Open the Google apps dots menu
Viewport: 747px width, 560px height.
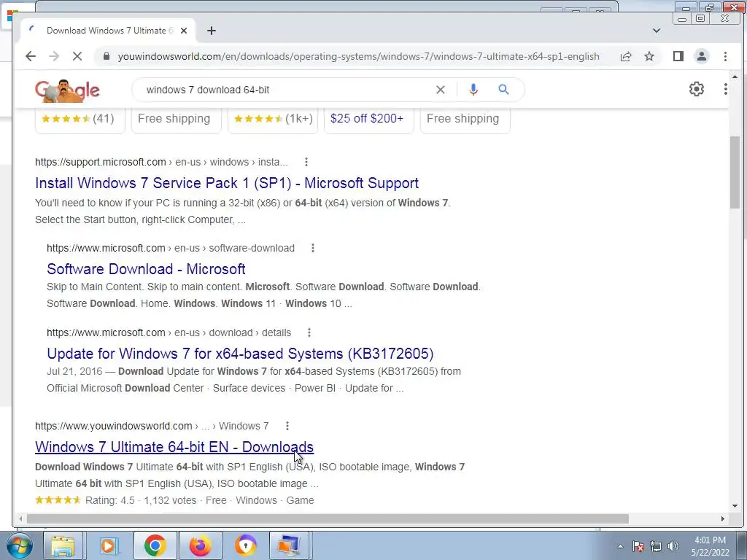coord(725,89)
